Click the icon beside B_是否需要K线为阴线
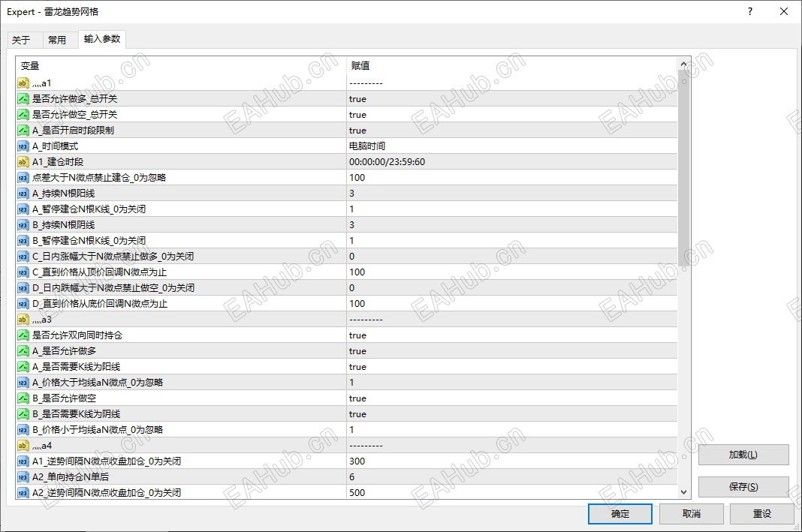 pyautogui.click(x=23, y=414)
